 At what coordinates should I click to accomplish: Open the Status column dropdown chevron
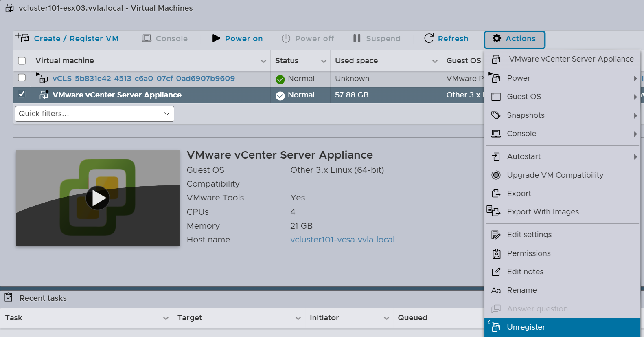[324, 61]
